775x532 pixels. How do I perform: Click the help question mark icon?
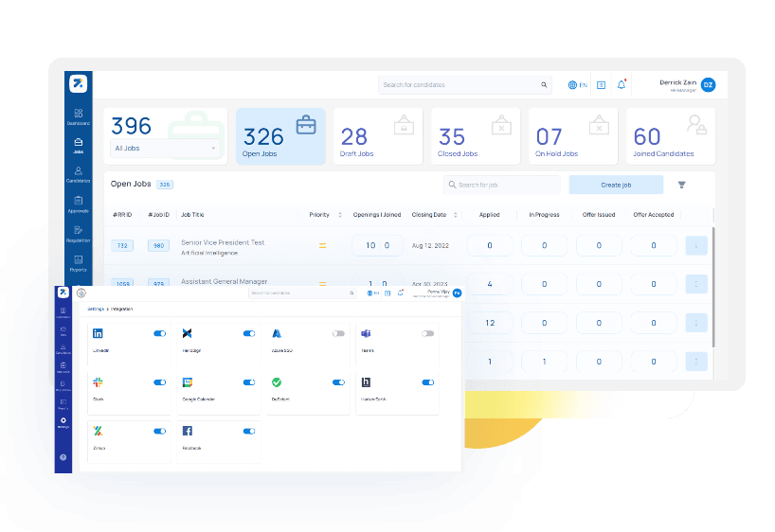coord(63,457)
